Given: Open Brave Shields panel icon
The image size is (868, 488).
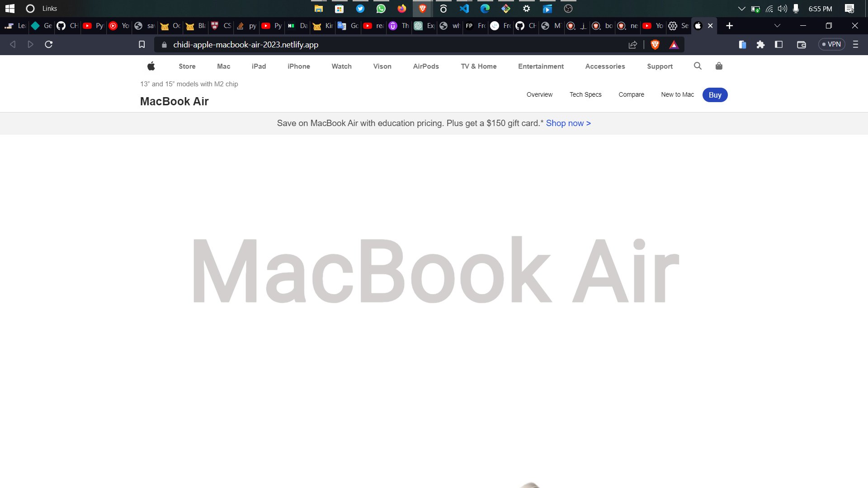Looking at the screenshot, I should click(654, 44).
